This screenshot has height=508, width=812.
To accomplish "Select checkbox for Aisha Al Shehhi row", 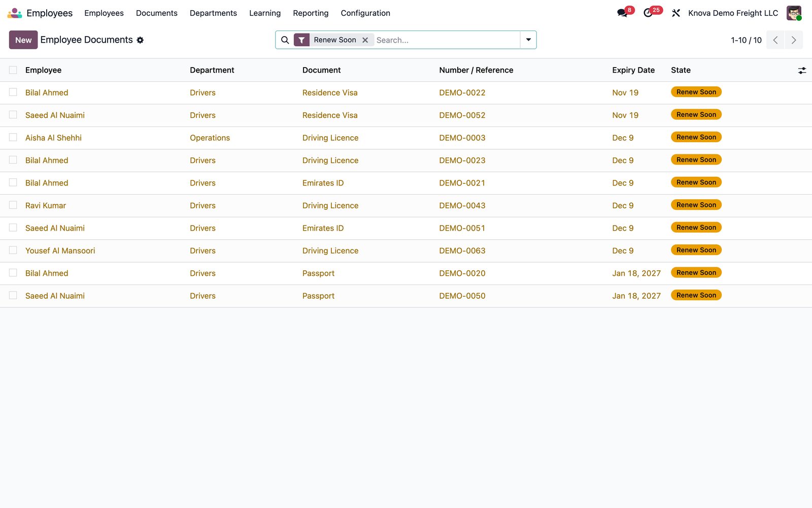I will click(13, 138).
